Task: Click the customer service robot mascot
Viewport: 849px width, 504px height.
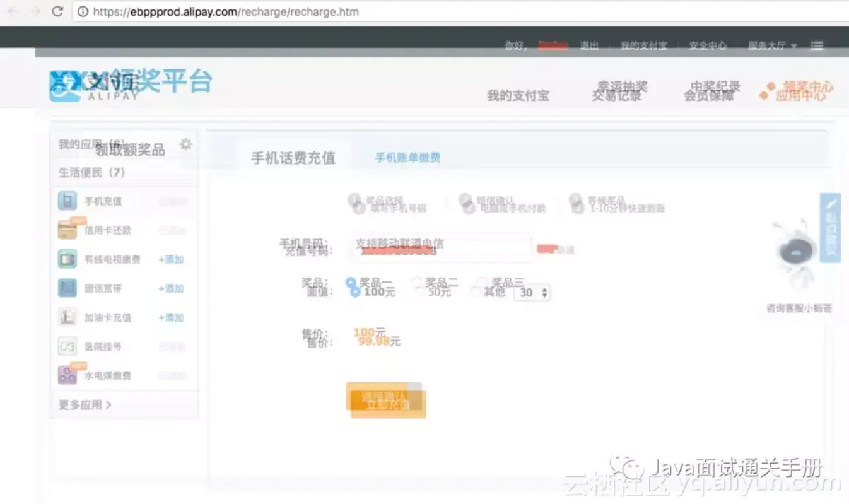Action: pyautogui.click(x=797, y=254)
